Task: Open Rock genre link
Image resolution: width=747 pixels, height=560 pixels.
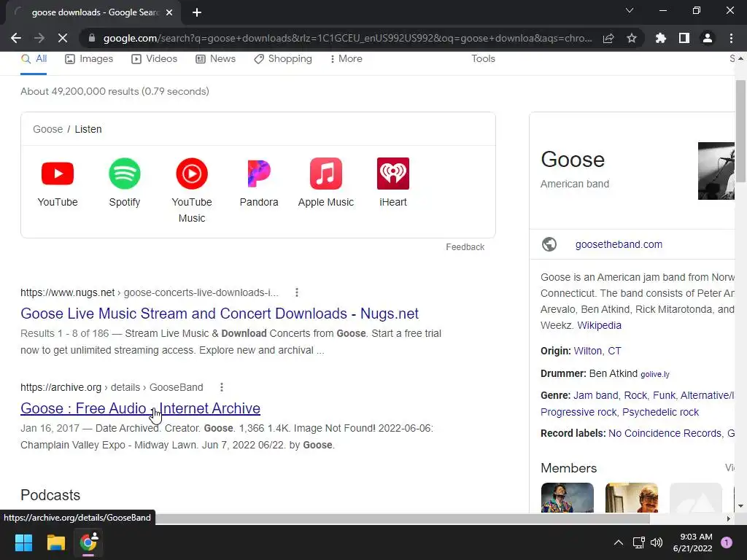Action: tap(635, 395)
